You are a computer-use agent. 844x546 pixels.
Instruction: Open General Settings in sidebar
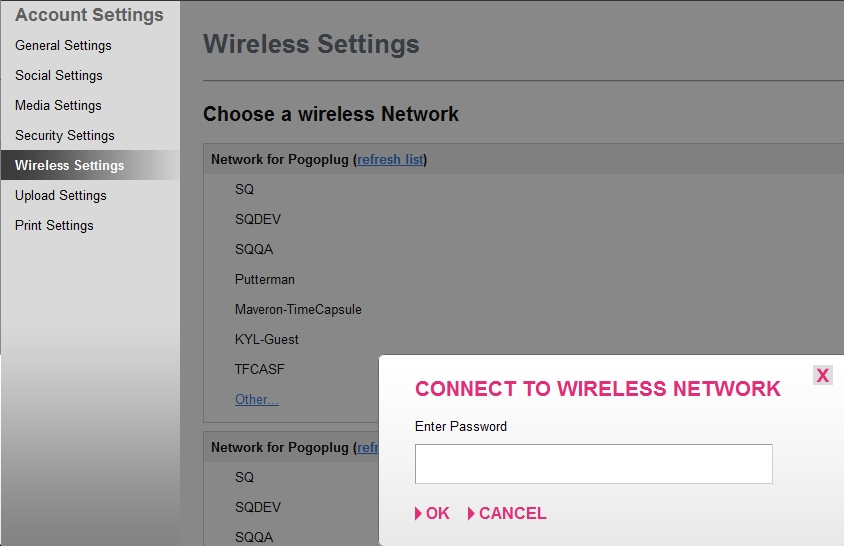[63, 45]
